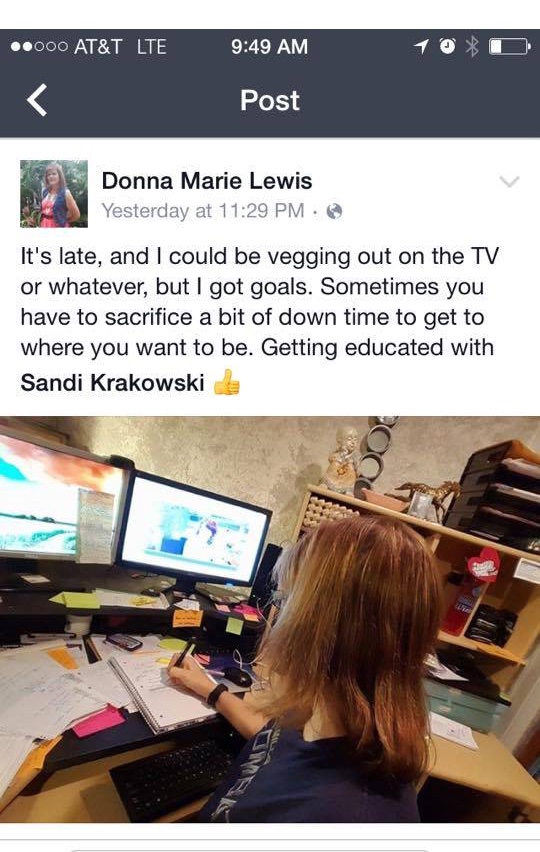The image size is (540, 852).
Task: Go back using the left chevron arrow
Action: coord(37,101)
